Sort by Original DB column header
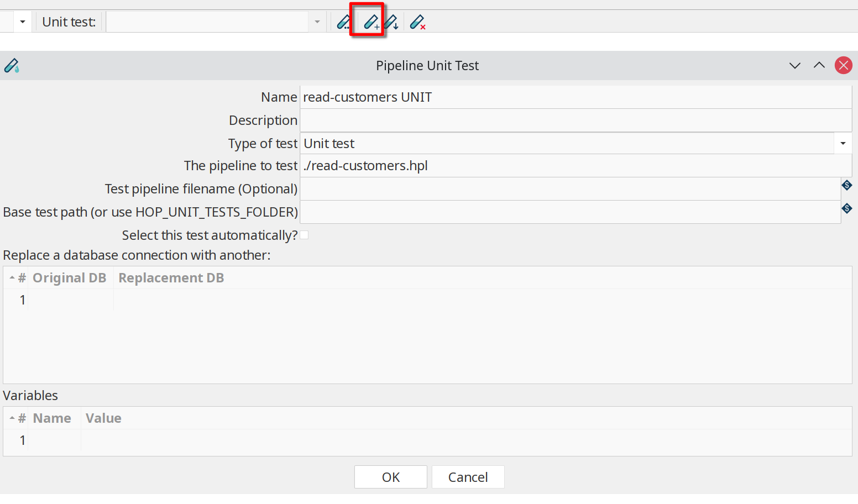Screen dimensions: 858x504 [69, 278]
